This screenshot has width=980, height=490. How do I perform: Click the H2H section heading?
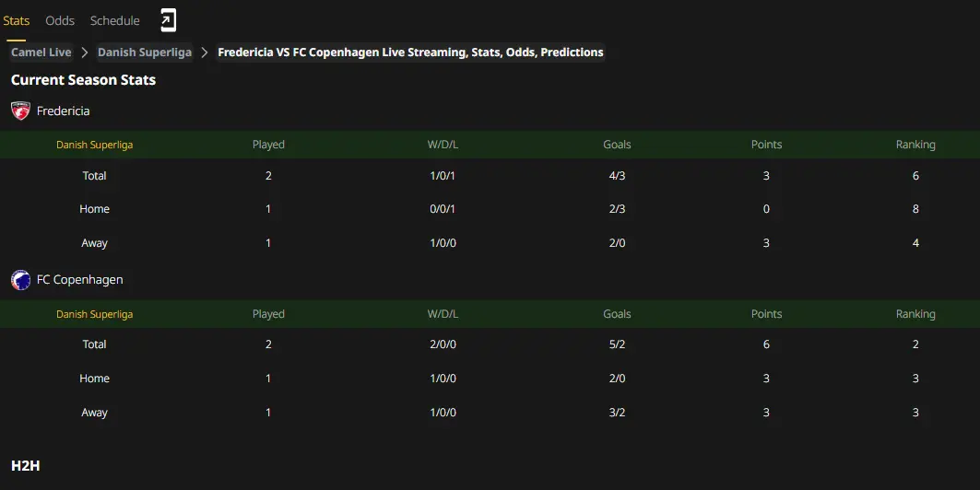coord(26,466)
